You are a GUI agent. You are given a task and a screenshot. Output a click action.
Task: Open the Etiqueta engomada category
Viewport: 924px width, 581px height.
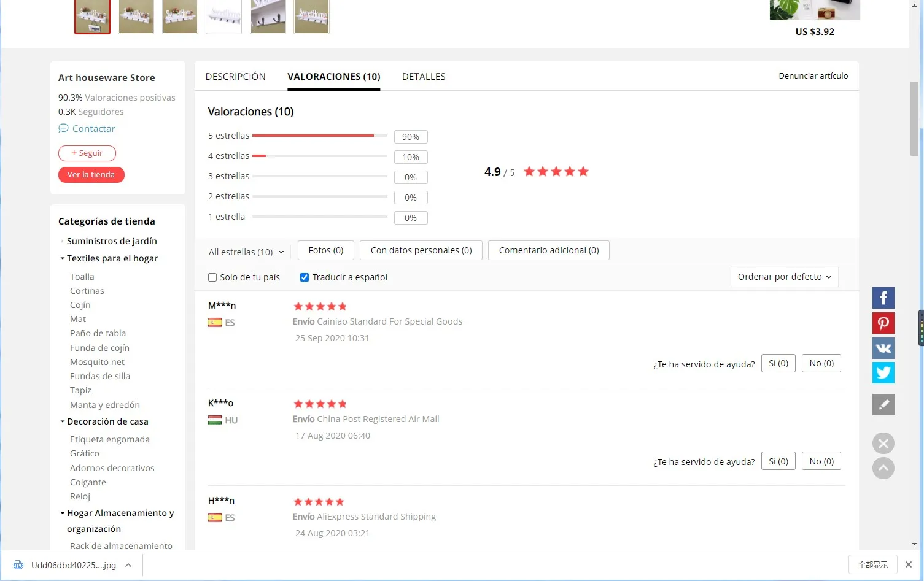(x=110, y=439)
